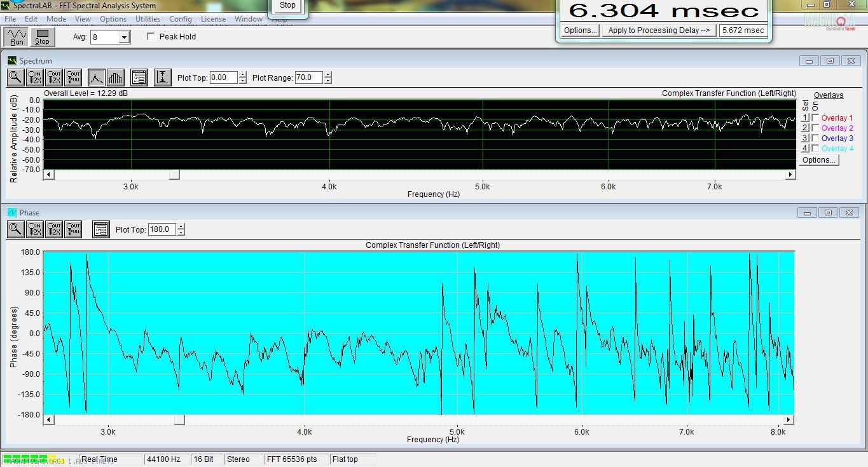Open Phase plot properties panel icon
The height and width of the screenshot is (467, 868).
click(100, 229)
